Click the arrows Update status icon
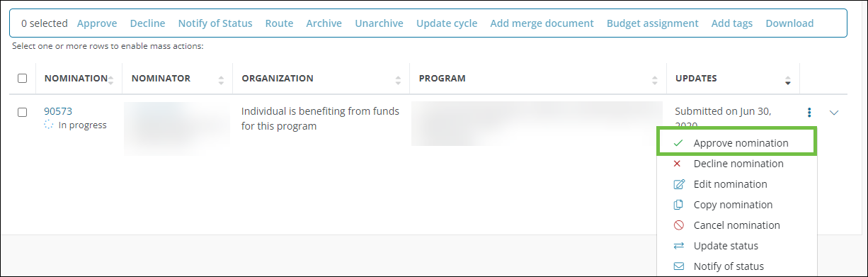 [x=678, y=246]
